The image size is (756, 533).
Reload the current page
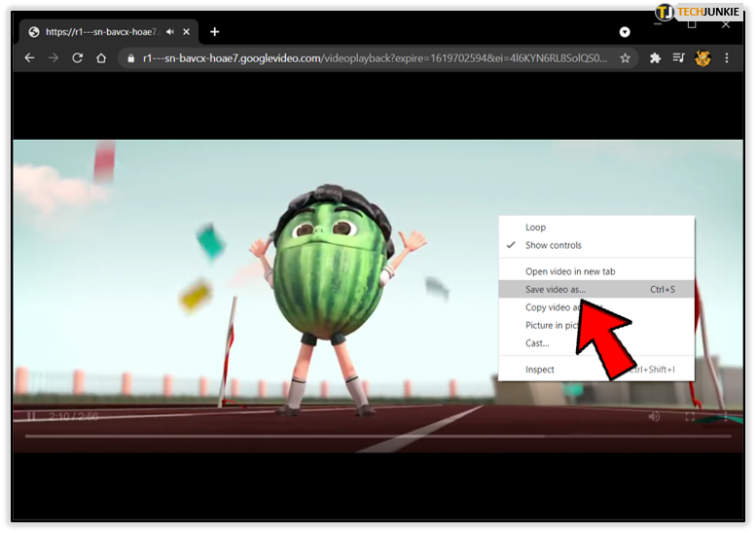77,58
